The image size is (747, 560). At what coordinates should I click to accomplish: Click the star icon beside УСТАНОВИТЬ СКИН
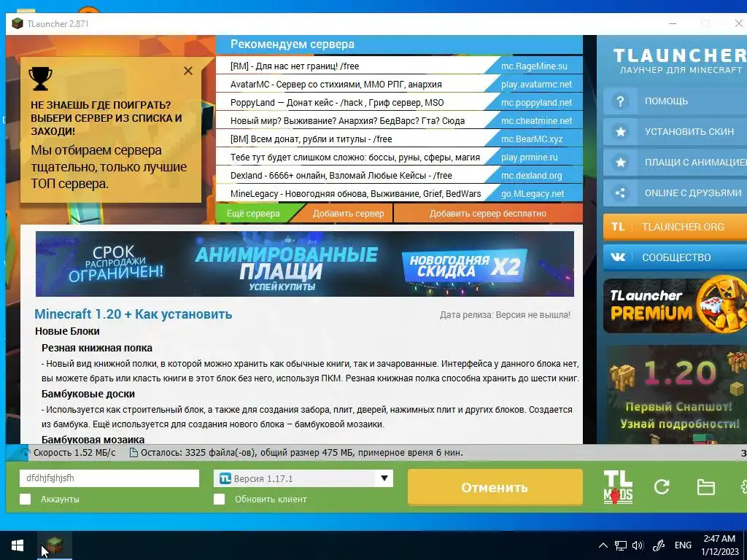(x=620, y=132)
